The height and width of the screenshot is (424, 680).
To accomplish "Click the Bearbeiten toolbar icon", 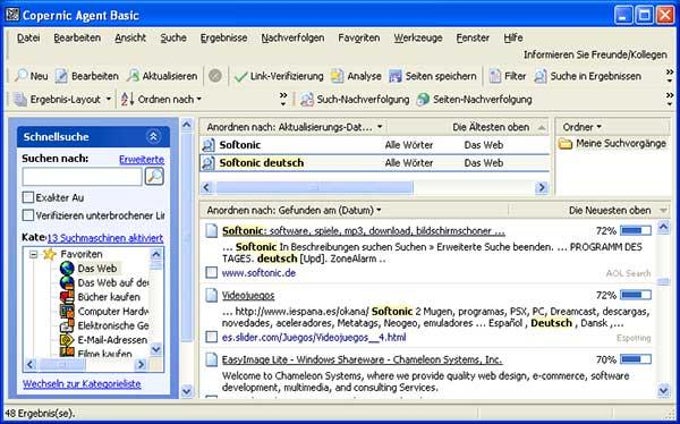I will (x=61, y=76).
